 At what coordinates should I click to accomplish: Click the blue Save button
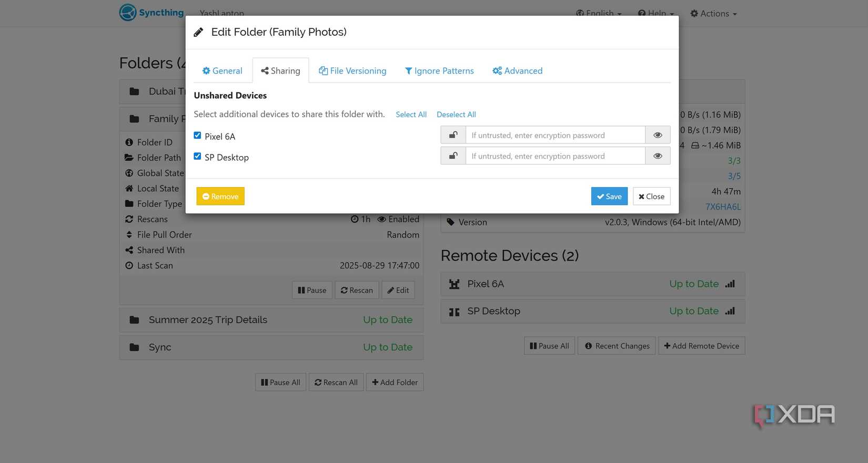609,197
